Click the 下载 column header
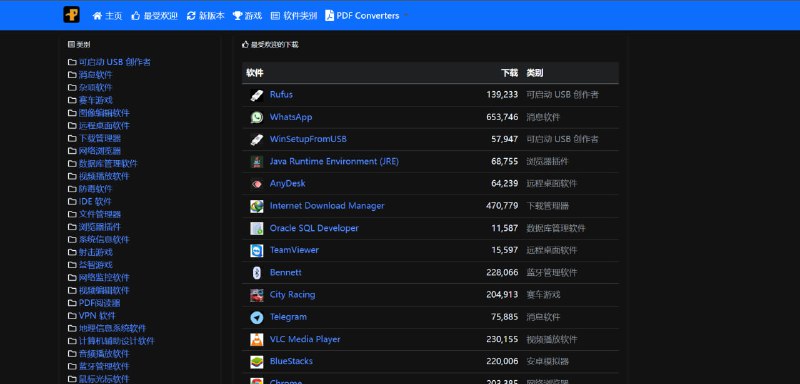This screenshot has height=384, width=800. [509, 73]
